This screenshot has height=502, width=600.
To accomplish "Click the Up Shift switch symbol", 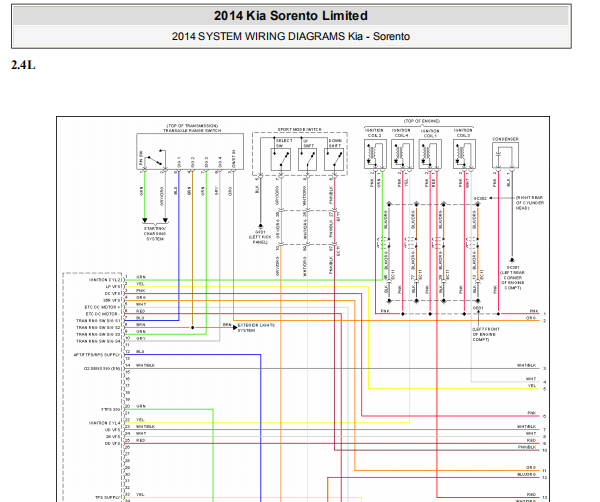I will click(308, 159).
